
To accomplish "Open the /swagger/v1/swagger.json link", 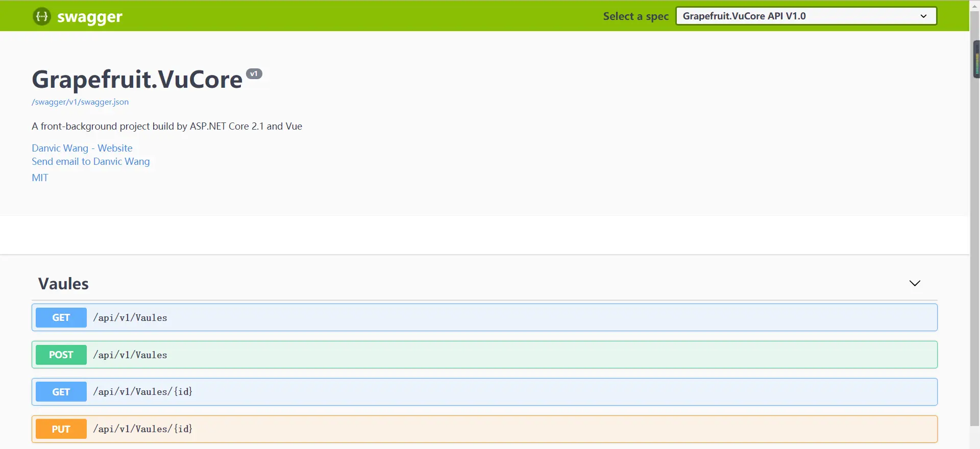I will (x=80, y=102).
